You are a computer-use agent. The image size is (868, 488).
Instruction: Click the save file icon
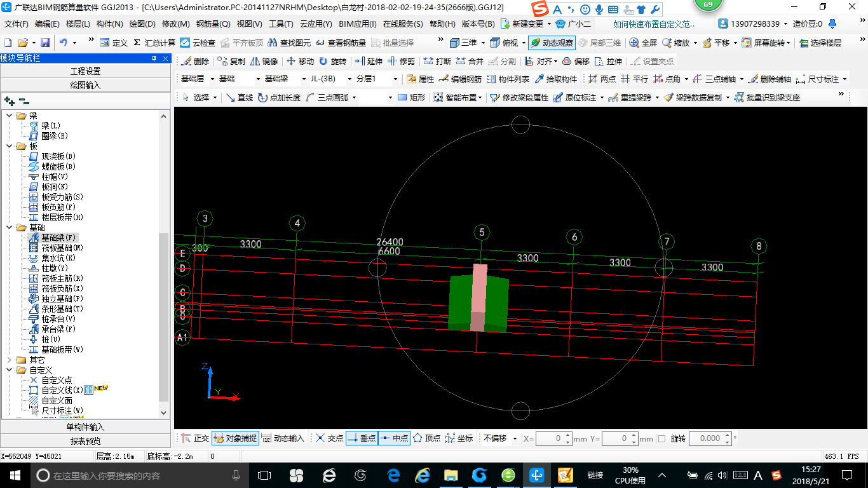pyautogui.click(x=45, y=43)
